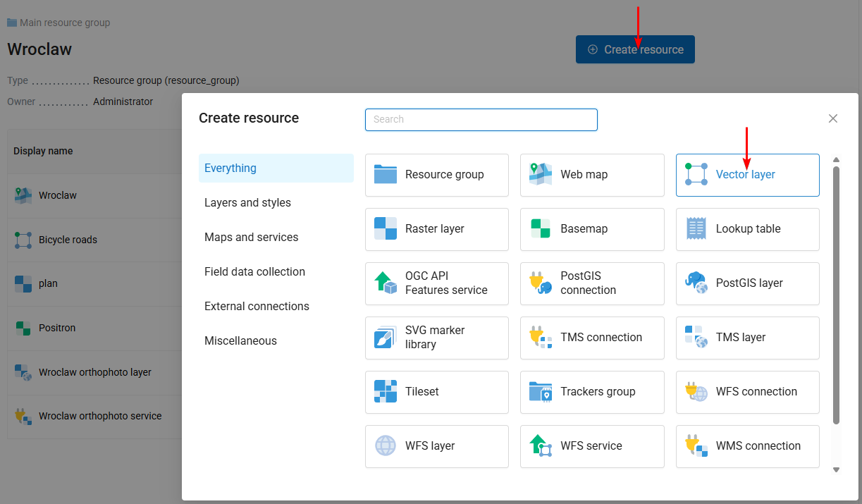Pick the SVG marker library icon
Viewport: 862px width, 504px height.
click(386, 337)
